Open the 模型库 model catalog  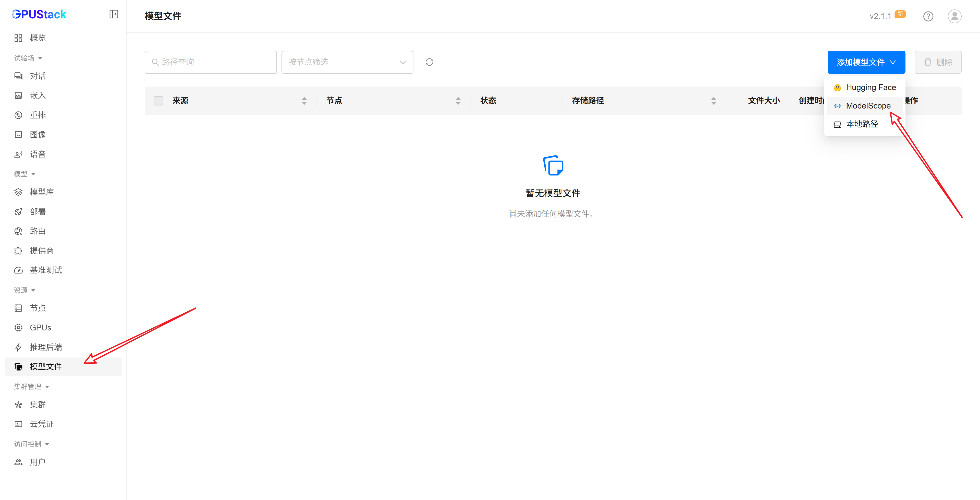tap(63, 192)
